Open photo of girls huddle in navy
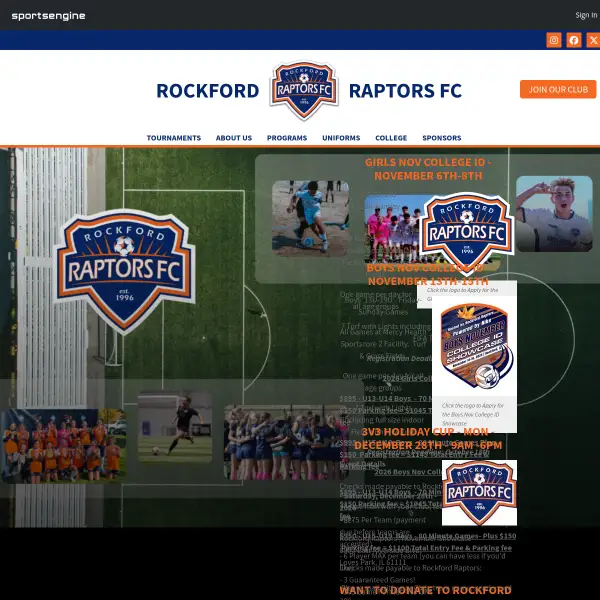600x600 pixels. coord(286,442)
